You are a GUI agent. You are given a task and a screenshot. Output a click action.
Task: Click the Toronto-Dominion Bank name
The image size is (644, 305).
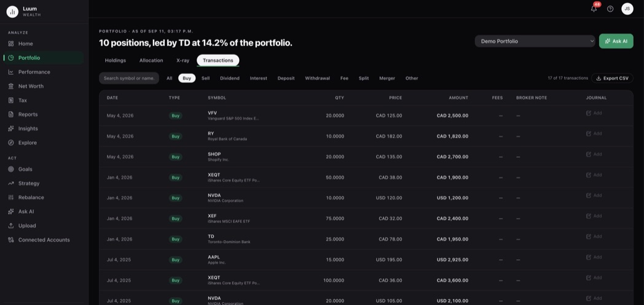click(229, 242)
